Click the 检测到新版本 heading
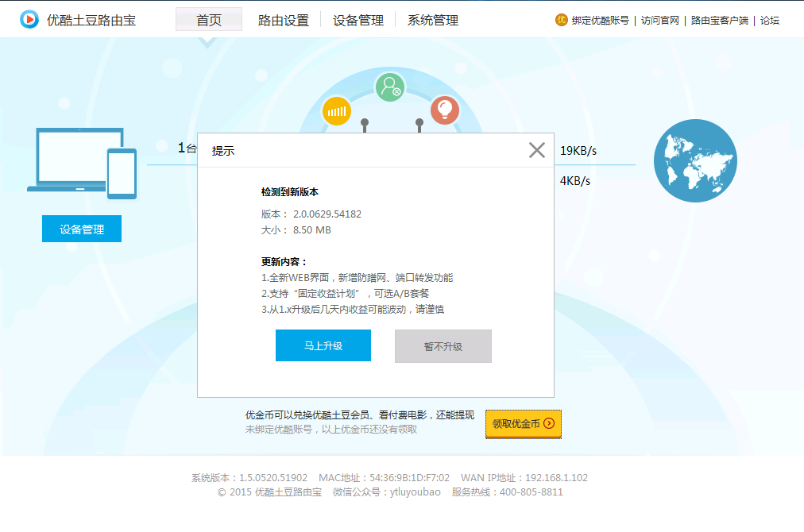Viewport: 804px width, 532px height. (x=290, y=192)
